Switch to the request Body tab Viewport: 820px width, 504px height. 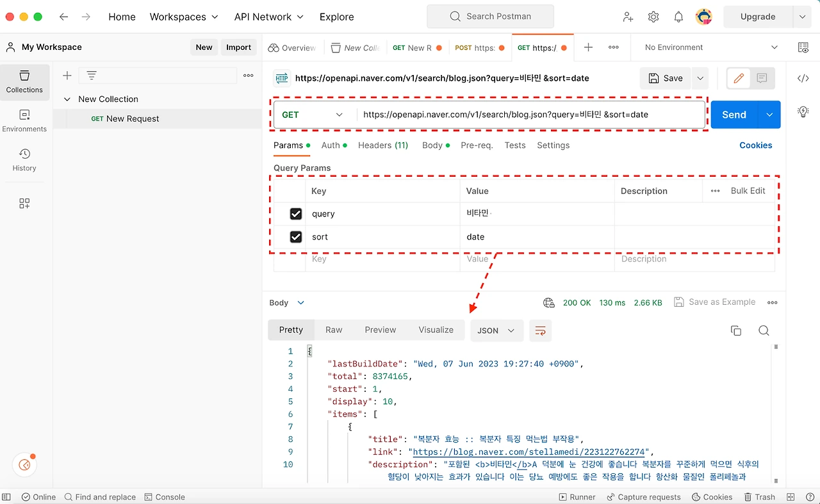click(x=436, y=145)
